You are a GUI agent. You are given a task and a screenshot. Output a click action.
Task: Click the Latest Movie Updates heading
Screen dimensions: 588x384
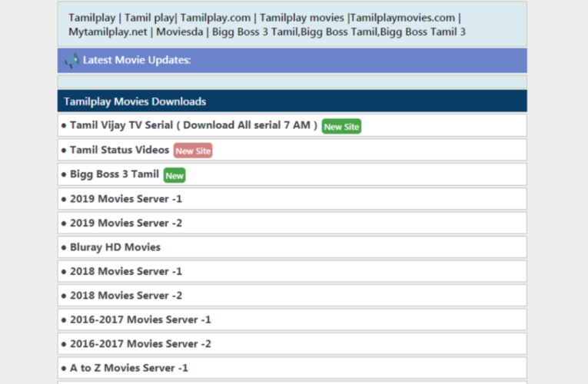pyautogui.click(x=137, y=60)
